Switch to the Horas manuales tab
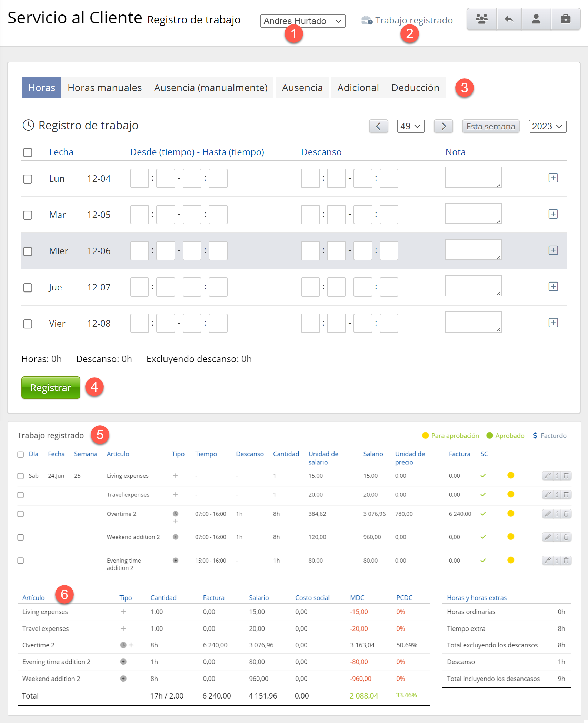The image size is (588, 723). 104,88
